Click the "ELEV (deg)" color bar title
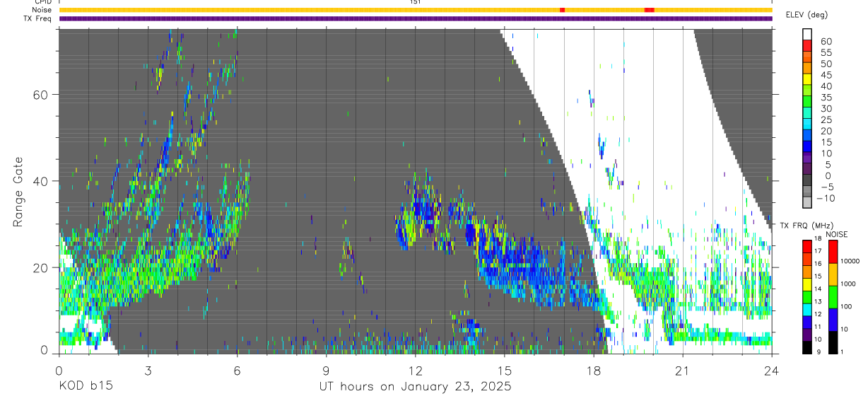Screen dimensions: 868x401 click(807, 15)
